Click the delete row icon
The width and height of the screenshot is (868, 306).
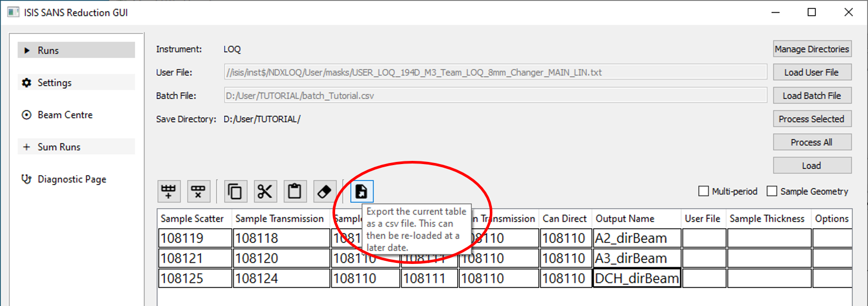pyautogui.click(x=198, y=191)
